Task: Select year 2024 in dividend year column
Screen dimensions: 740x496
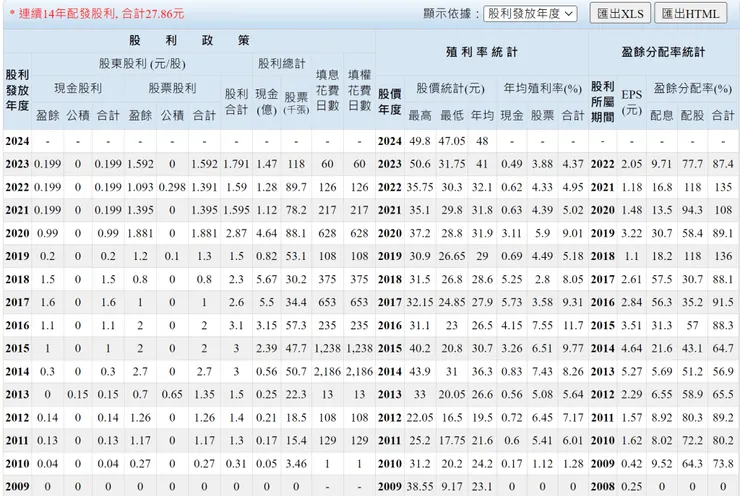Action: click(x=17, y=141)
